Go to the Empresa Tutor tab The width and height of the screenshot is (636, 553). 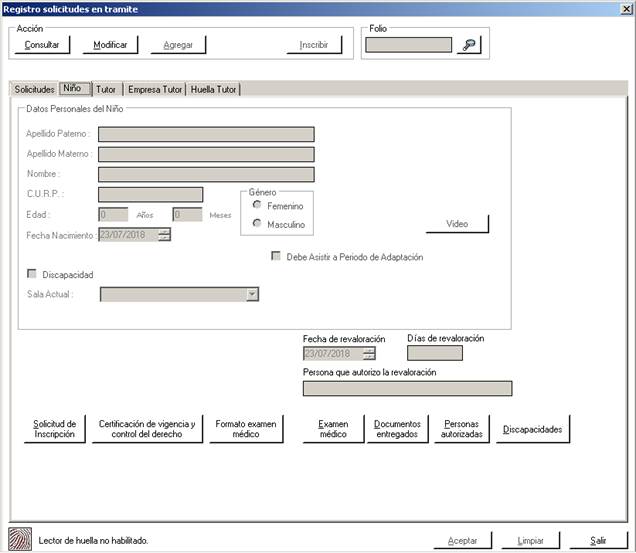155,89
